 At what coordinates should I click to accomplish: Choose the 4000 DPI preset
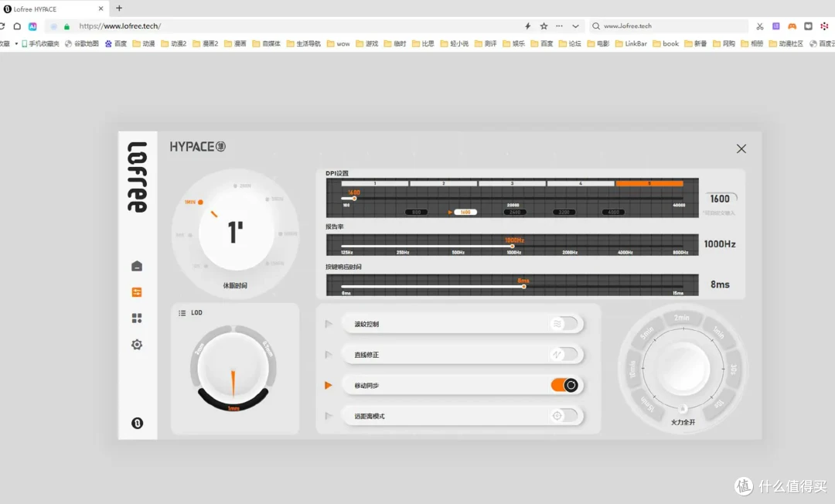coord(613,212)
